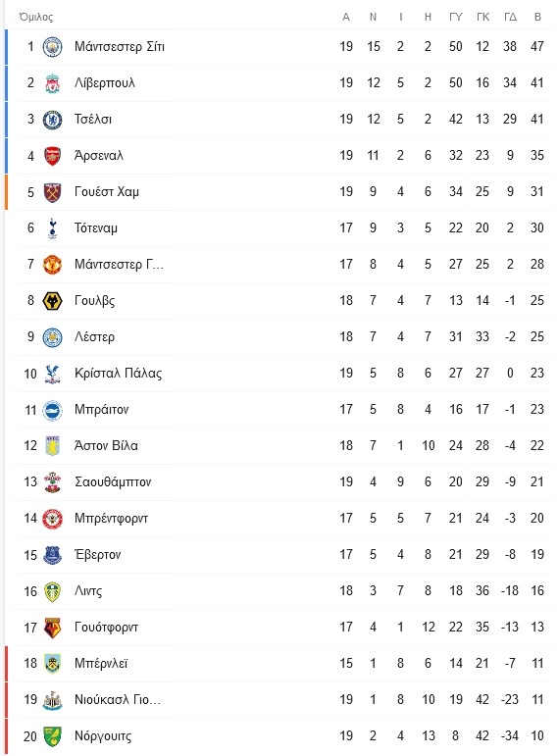Click the Watford club badge
Viewport: 558px width, 756px height.
(x=52, y=628)
